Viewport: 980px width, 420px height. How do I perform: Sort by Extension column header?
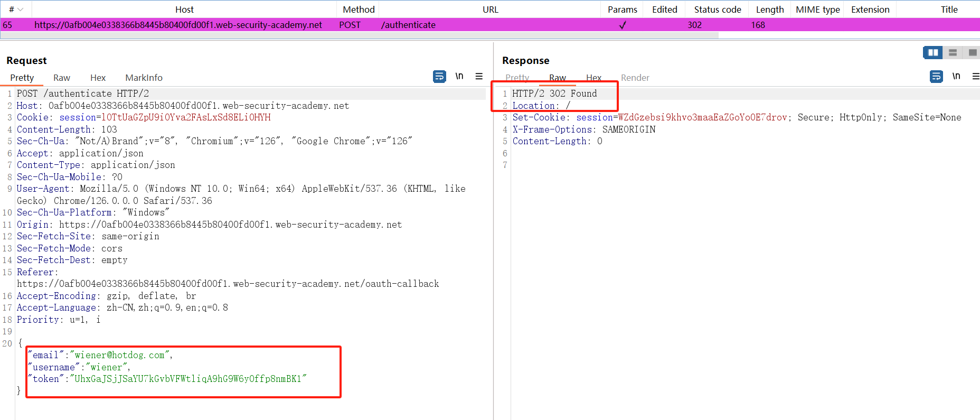(x=870, y=10)
